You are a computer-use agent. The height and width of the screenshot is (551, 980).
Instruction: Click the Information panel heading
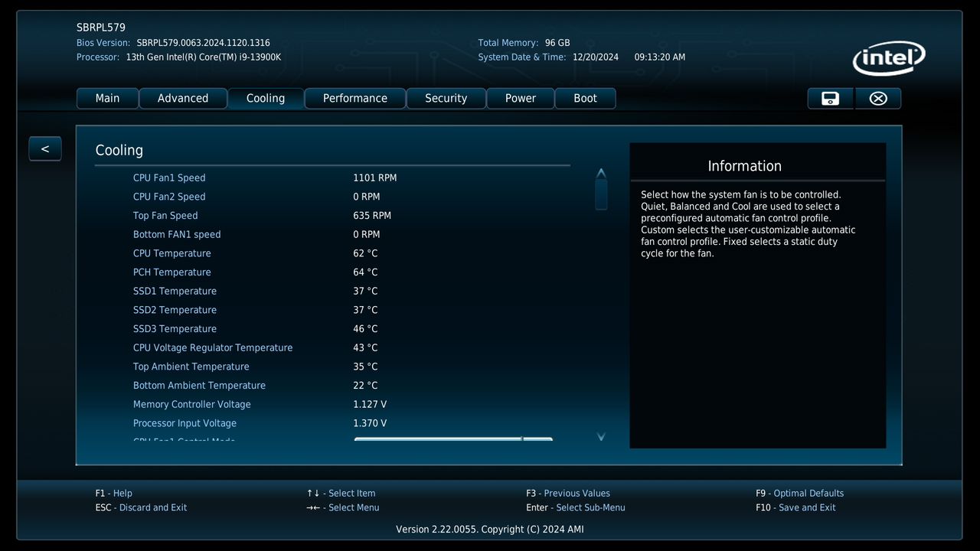click(745, 166)
